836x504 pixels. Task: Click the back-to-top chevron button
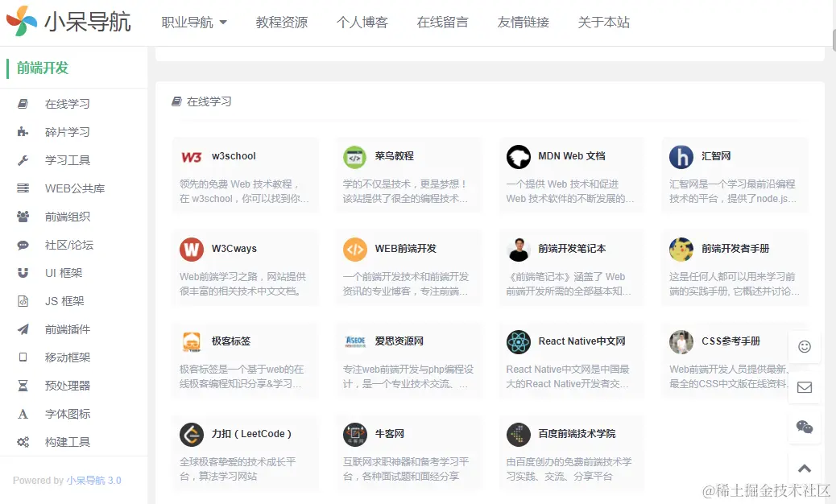click(x=805, y=469)
